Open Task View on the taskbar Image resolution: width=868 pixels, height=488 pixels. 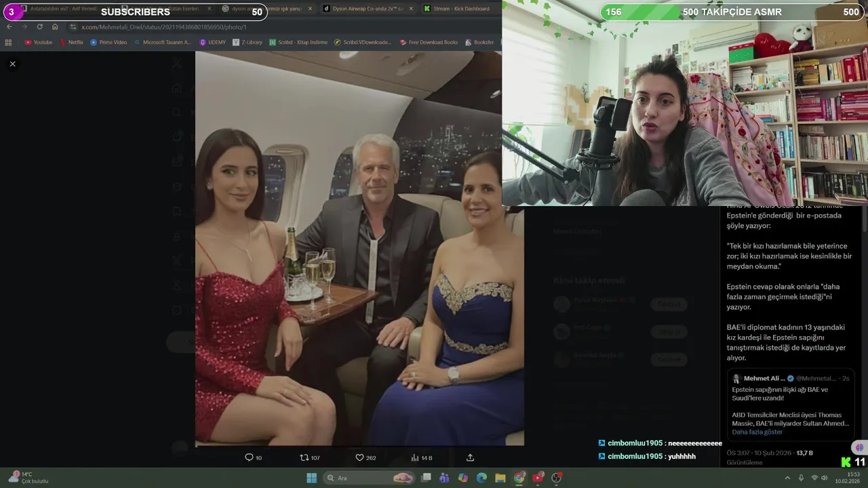(x=426, y=478)
